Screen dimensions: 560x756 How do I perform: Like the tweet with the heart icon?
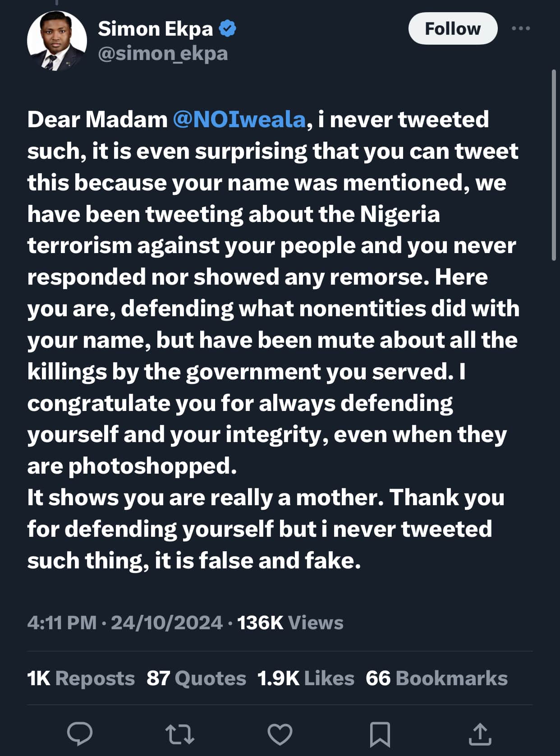(x=280, y=733)
